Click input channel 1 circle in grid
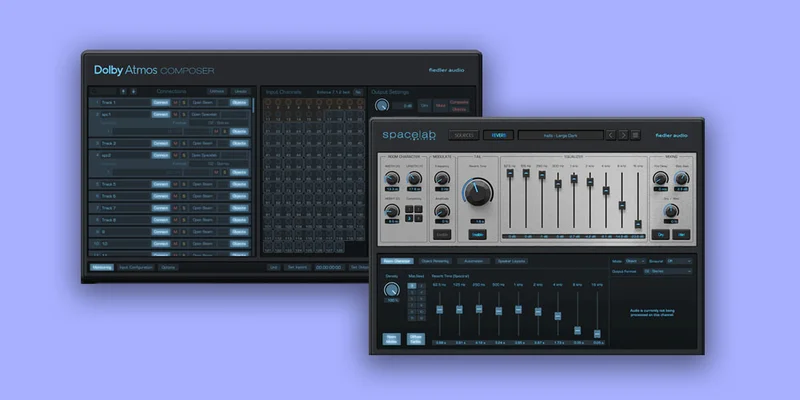800x400 pixels. [x=267, y=103]
